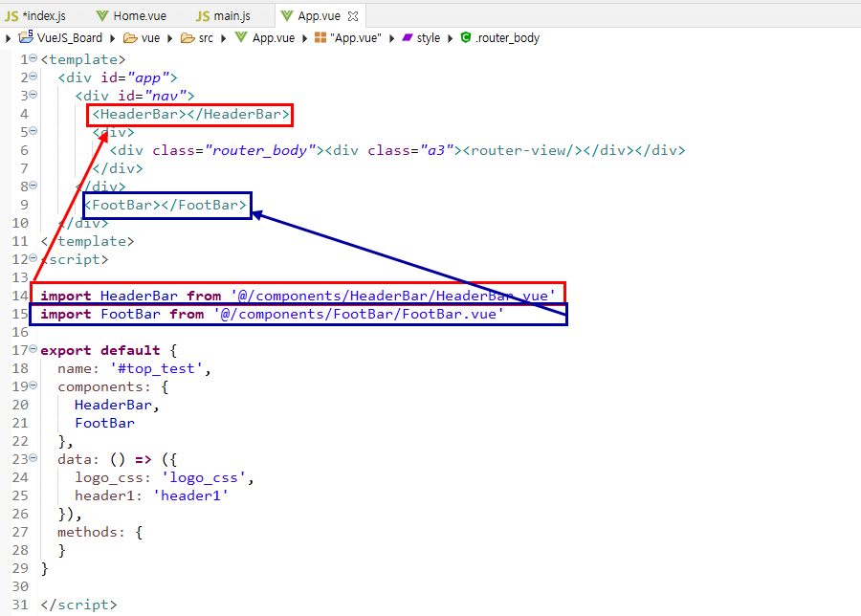The width and height of the screenshot is (861, 616).
Task: Click the "nav" id value on line 3
Action: pos(166,96)
